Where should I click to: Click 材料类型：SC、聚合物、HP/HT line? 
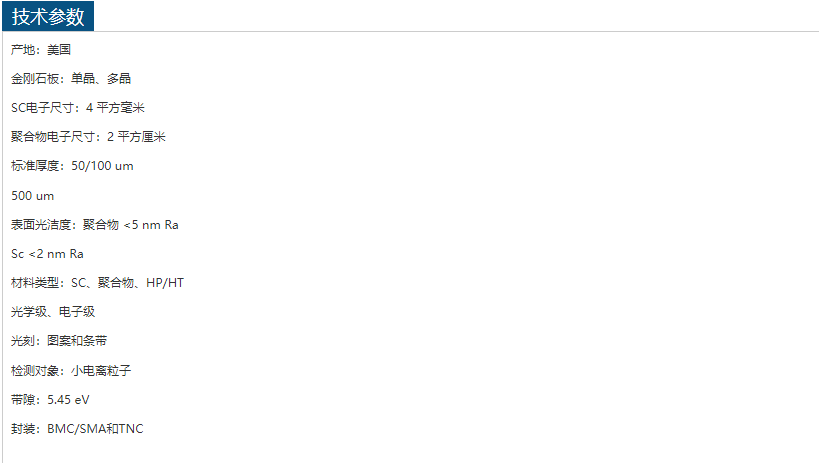[97, 283]
